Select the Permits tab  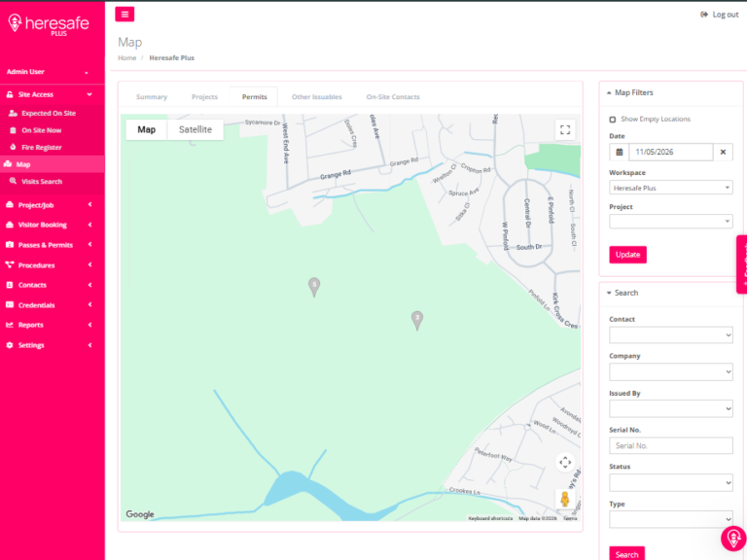(255, 96)
